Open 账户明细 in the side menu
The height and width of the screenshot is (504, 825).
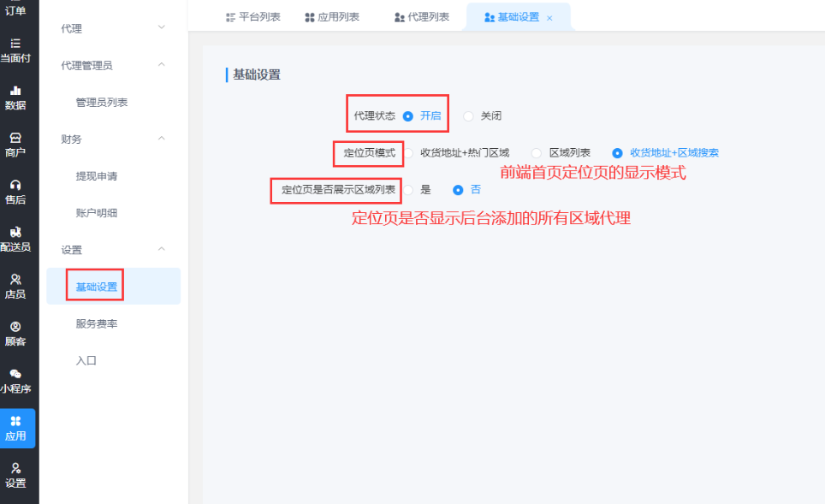pos(97,213)
